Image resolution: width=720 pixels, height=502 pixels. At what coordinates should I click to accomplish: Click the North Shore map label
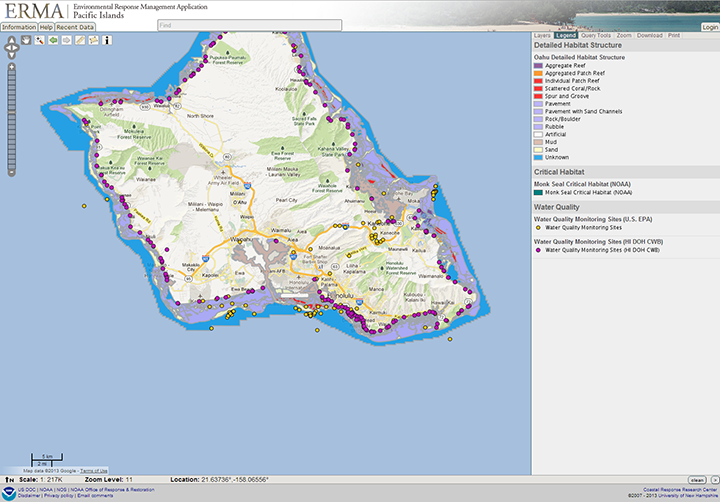click(200, 116)
